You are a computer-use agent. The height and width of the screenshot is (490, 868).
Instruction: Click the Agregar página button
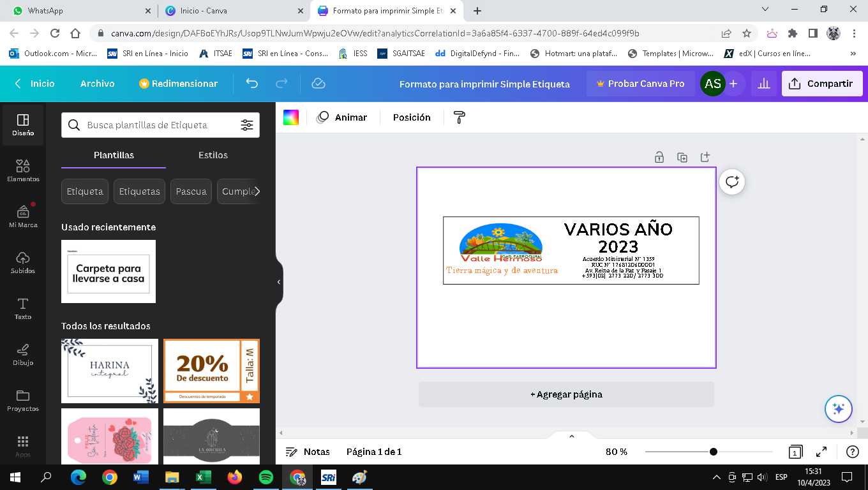point(566,394)
